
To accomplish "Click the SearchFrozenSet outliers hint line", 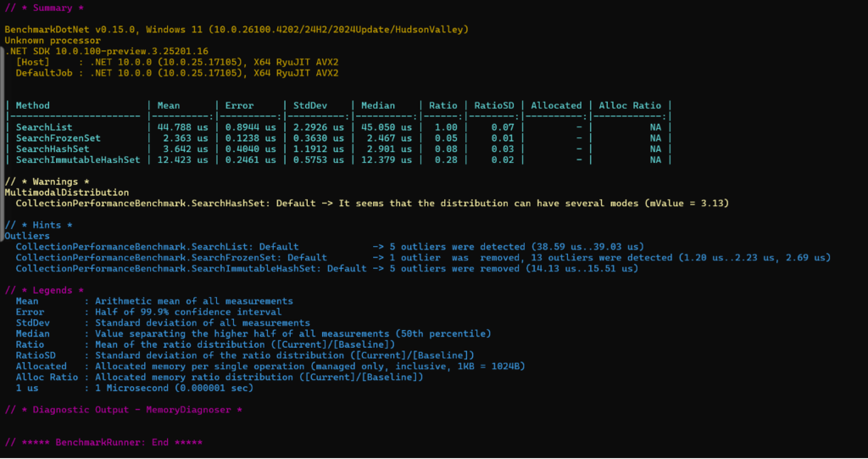I will tap(424, 257).
